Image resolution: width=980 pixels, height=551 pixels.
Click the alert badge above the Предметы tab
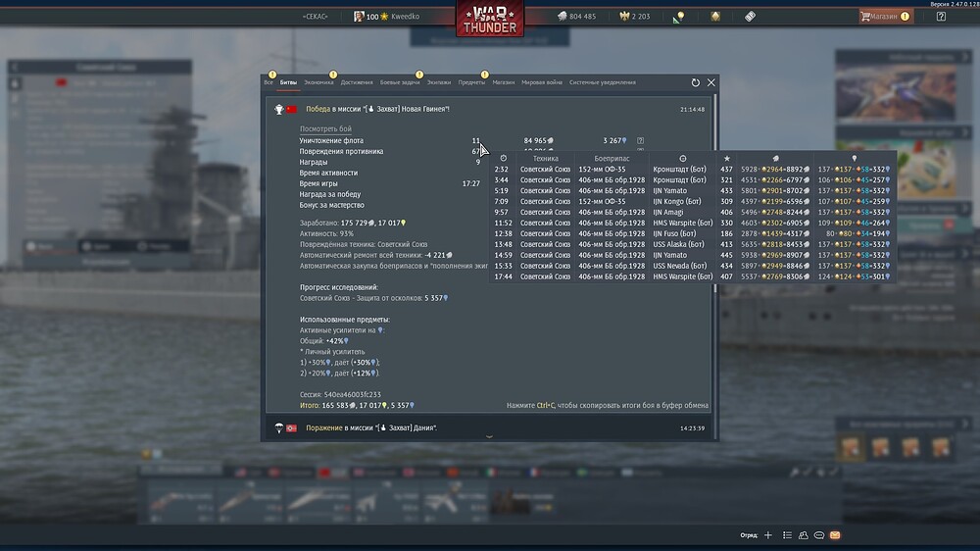[x=484, y=75]
